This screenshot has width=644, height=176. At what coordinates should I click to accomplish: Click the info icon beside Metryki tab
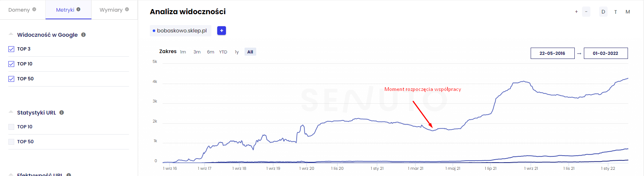click(x=78, y=9)
